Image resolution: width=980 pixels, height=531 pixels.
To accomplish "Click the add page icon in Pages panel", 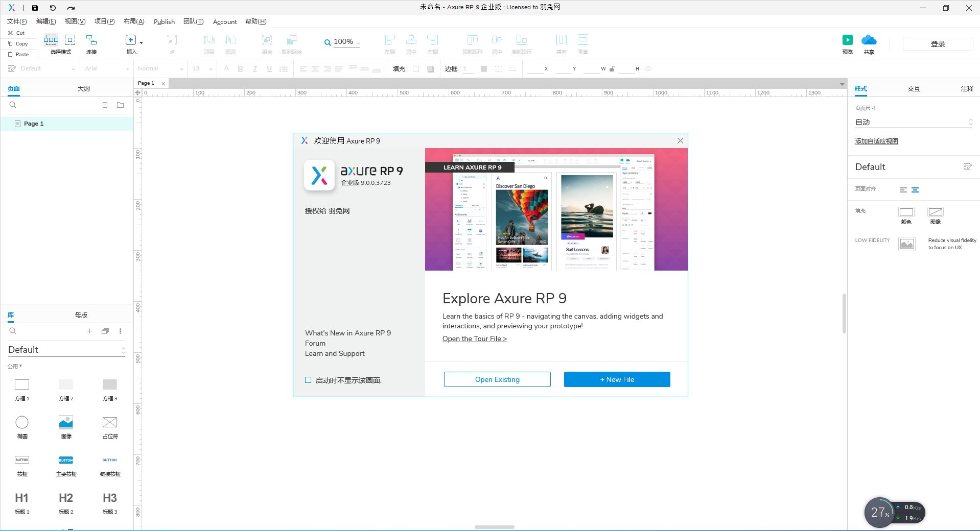I will click(105, 105).
